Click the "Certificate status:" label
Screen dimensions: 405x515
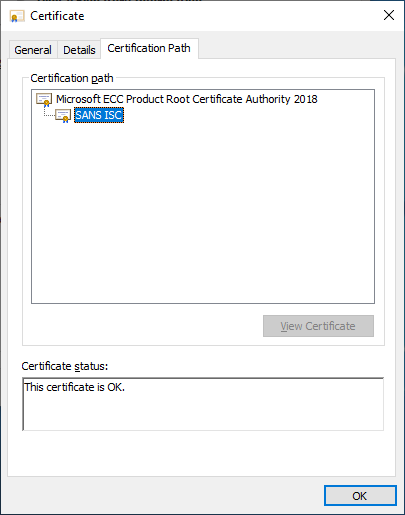[65, 366]
